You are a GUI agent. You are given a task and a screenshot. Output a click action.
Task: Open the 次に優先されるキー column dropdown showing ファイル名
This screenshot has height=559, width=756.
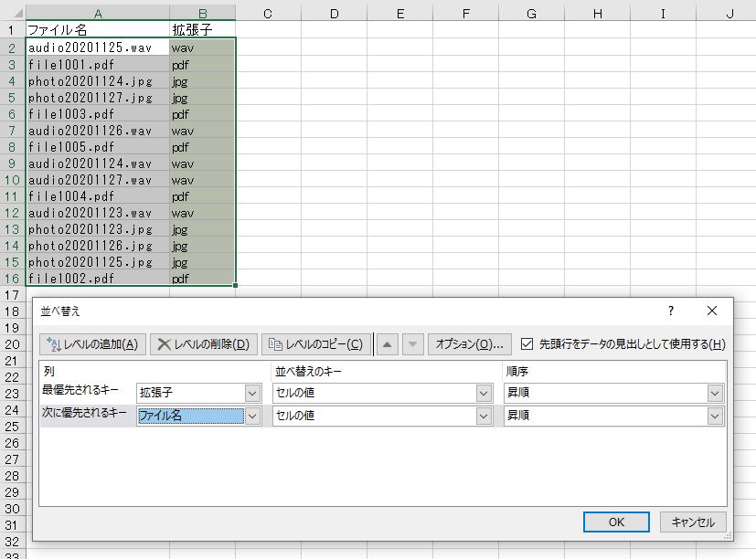pos(252,416)
